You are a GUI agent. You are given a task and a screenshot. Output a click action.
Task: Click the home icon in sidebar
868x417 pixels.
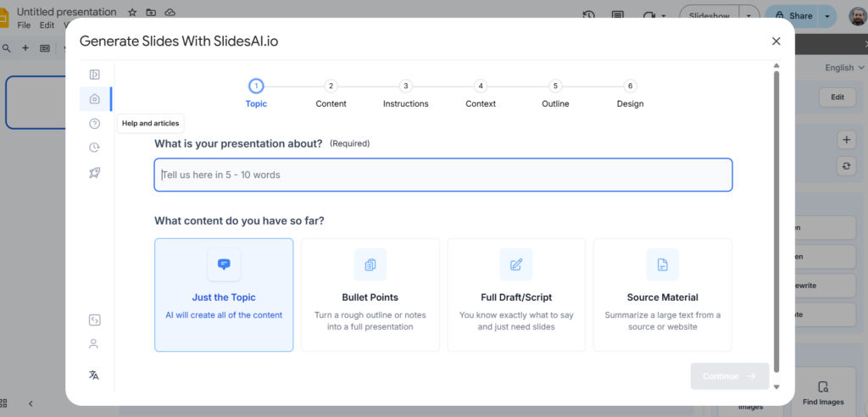(94, 99)
